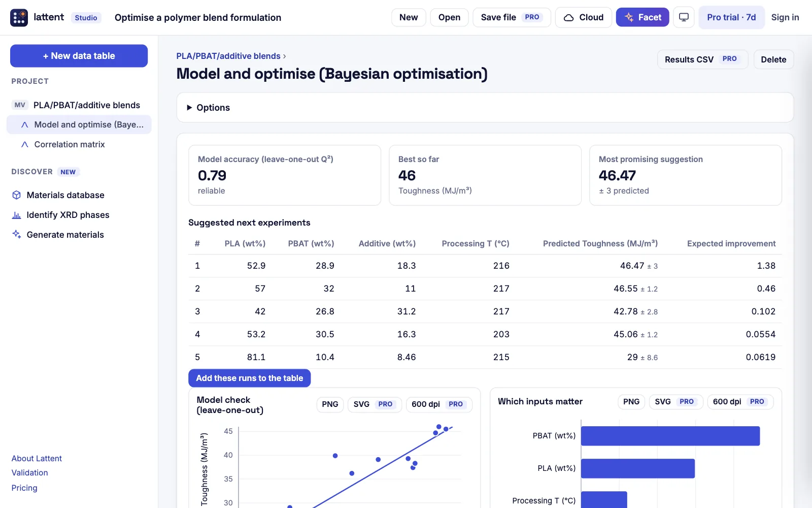
Task: Click Model accuracy value 0.79
Action: [x=212, y=176]
